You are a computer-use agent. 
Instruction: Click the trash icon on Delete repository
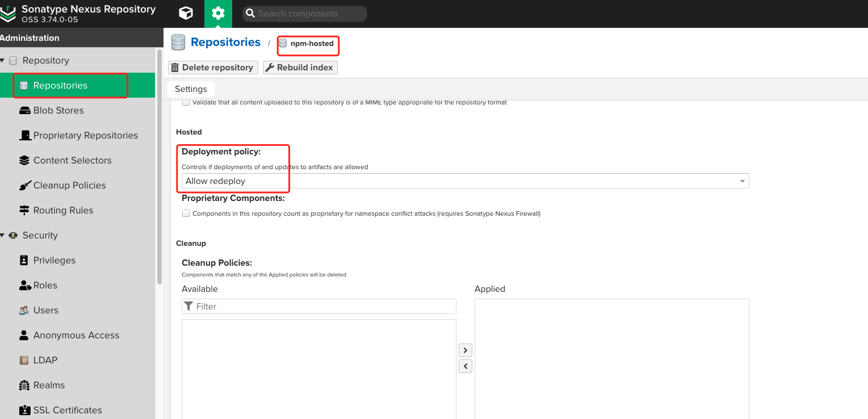point(175,68)
